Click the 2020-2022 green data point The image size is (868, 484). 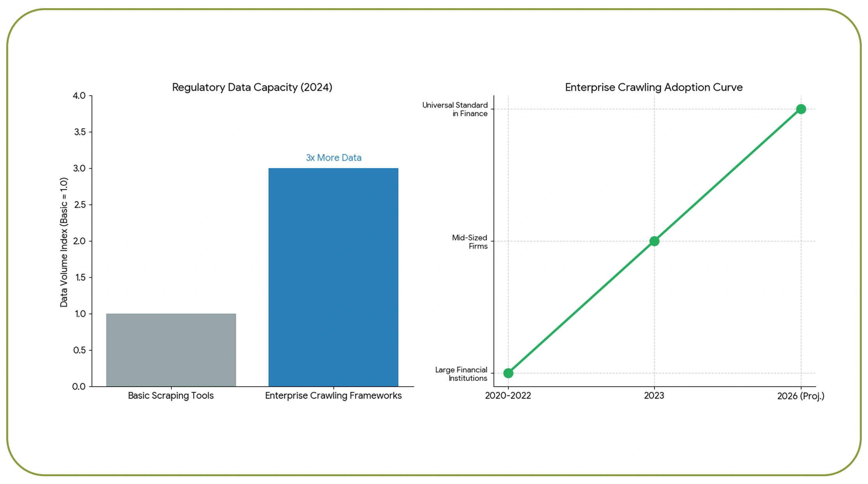[508, 373]
